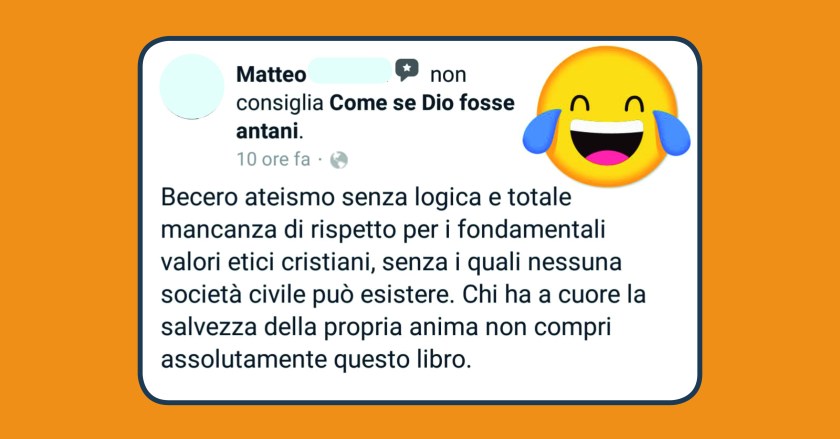Open the blurred circular profile avatar
This screenshot has width=840, height=439.
[x=192, y=86]
